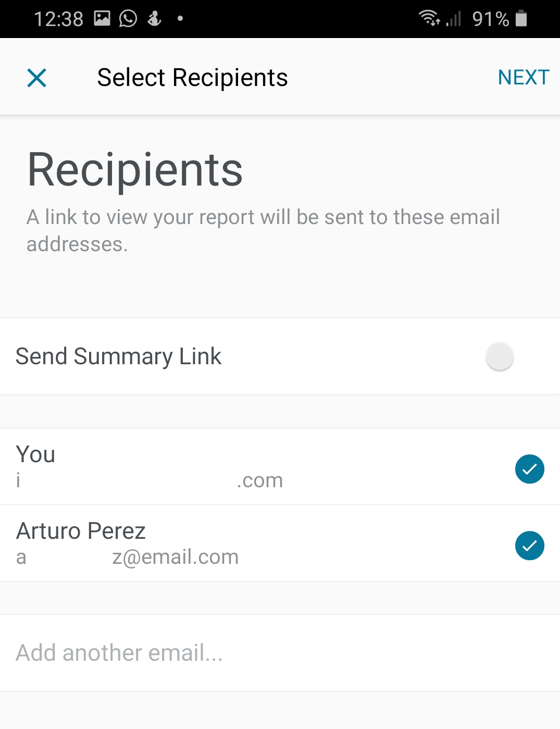Tap the battery icon
Screen dimensions: 560x729
(x=521, y=19)
